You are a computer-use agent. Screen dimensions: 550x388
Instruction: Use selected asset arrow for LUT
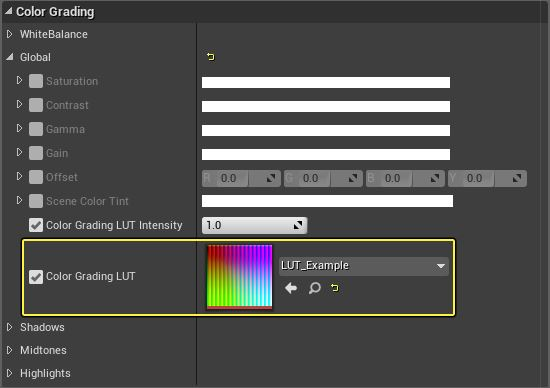click(291, 288)
